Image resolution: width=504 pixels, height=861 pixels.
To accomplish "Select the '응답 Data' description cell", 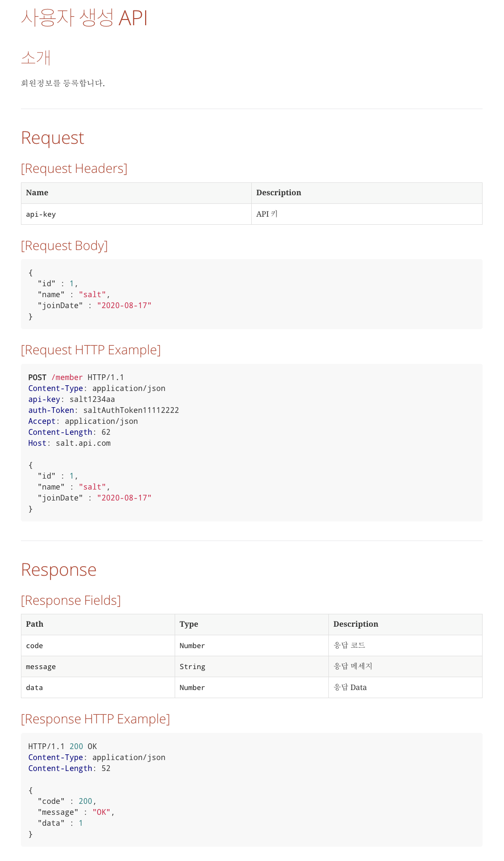I will coord(405,688).
